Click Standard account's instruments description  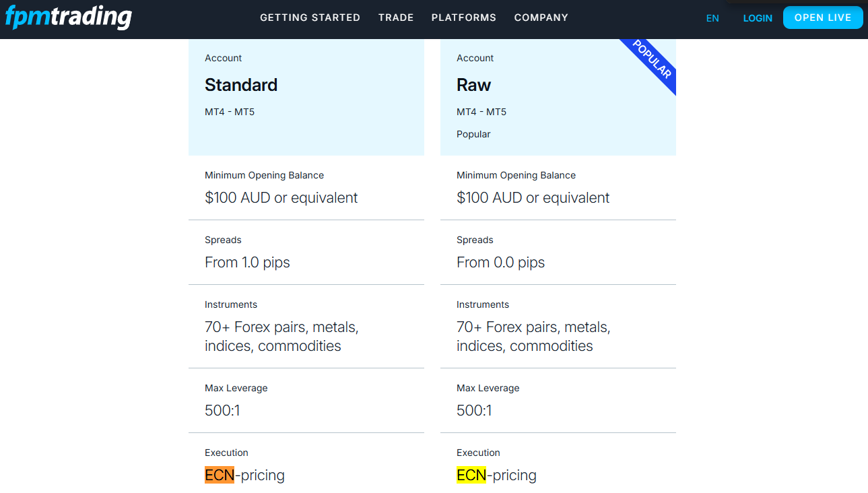click(x=281, y=337)
